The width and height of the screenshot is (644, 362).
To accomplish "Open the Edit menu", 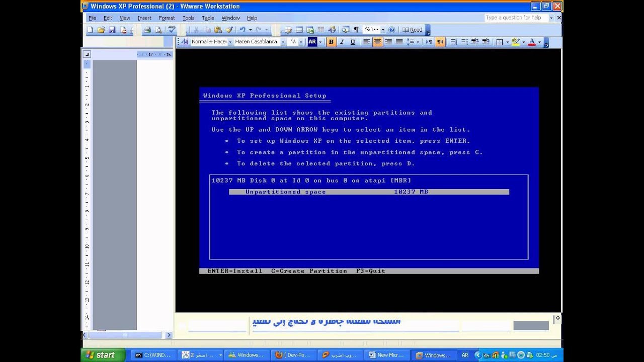I will [x=108, y=18].
